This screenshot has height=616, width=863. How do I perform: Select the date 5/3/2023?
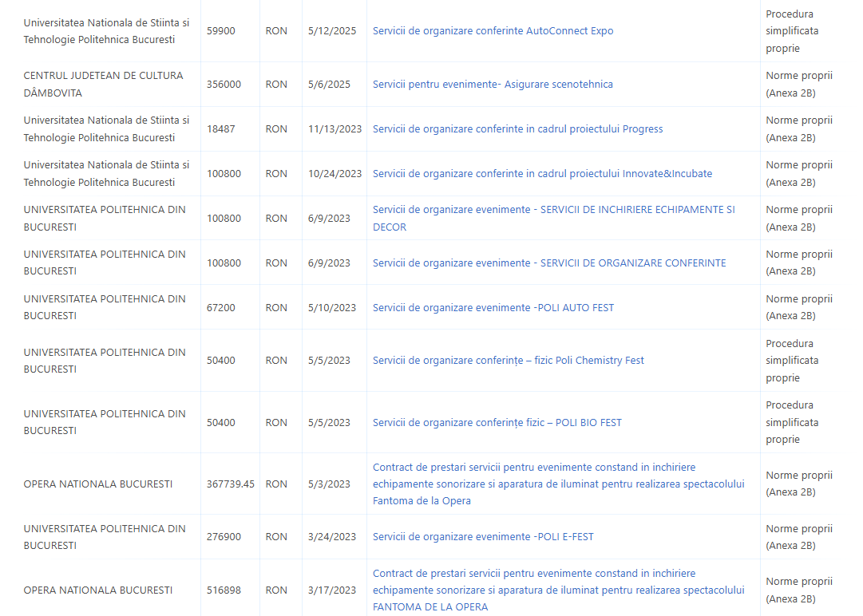(x=329, y=484)
